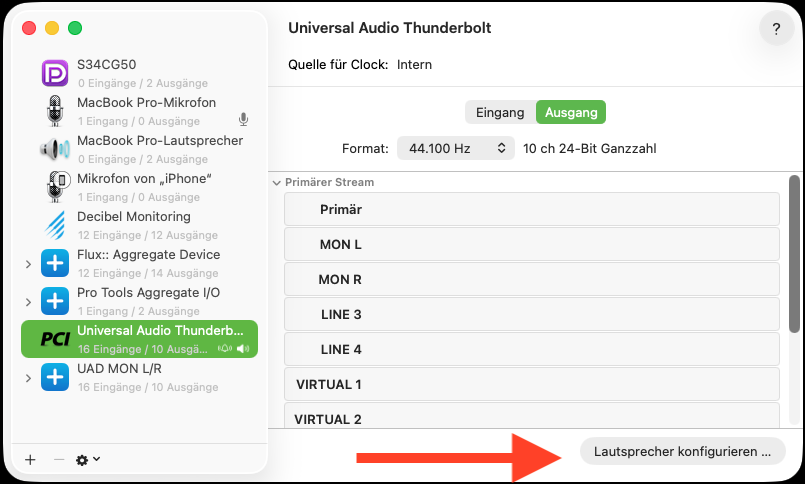Open the 44.100 Hz format dropdown

coord(455,148)
